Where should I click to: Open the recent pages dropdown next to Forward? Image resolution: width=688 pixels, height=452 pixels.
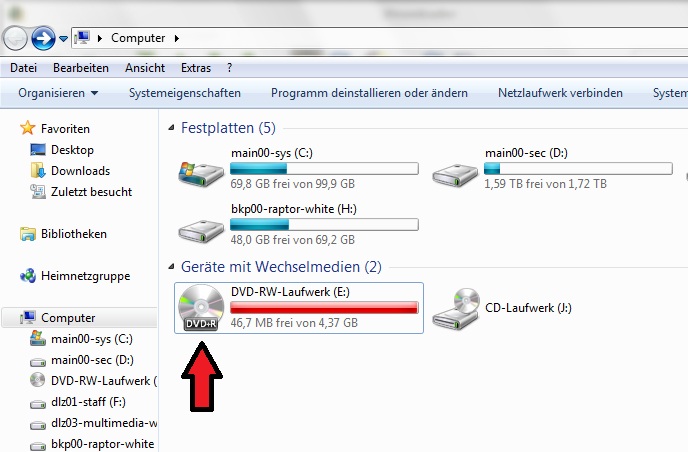[x=64, y=39]
